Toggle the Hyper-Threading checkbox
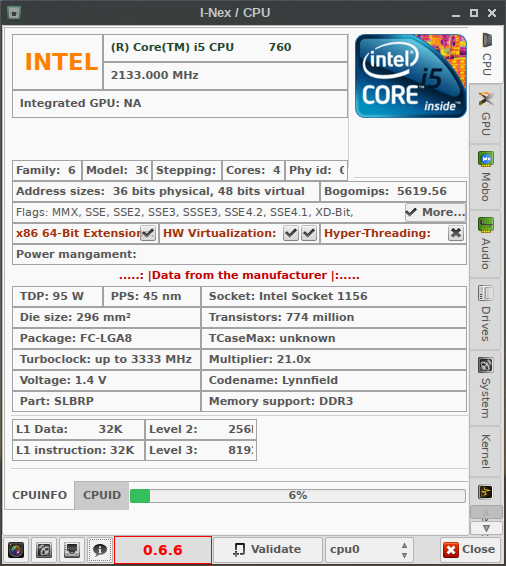The width and height of the screenshot is (506, 566). coord(456,233)
